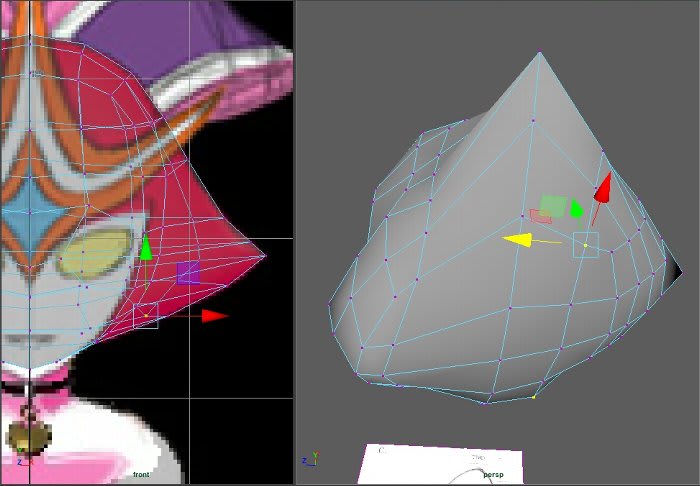
Task: Click the axis orientation indicator in persp view
Action: [310, 459]
